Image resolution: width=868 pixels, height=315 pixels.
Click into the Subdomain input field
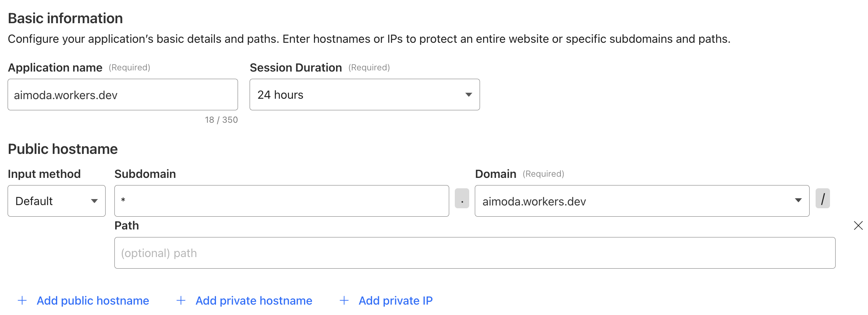click(x=282, y=201)
